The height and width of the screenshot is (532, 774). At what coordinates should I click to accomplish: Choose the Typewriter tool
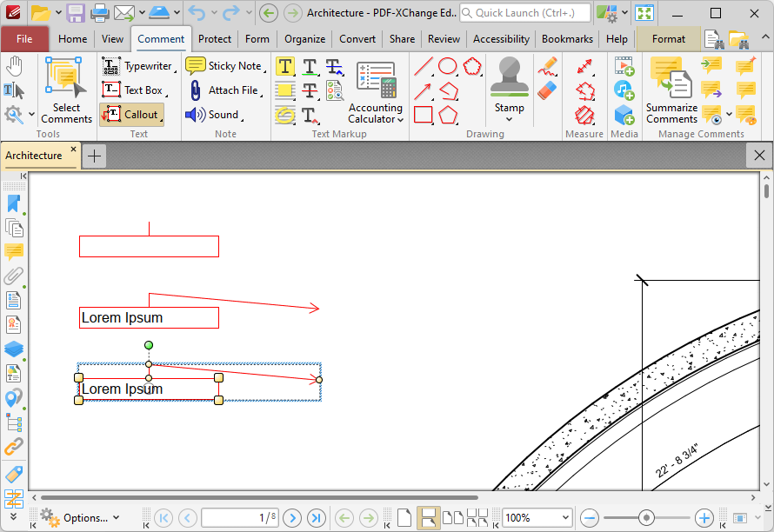click(138, 66)
